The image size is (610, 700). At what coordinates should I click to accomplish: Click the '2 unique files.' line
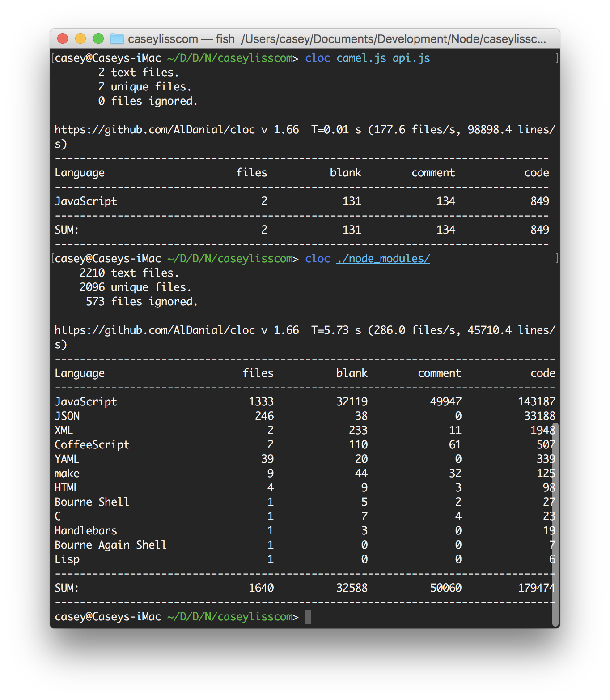(x=145, y=87)
